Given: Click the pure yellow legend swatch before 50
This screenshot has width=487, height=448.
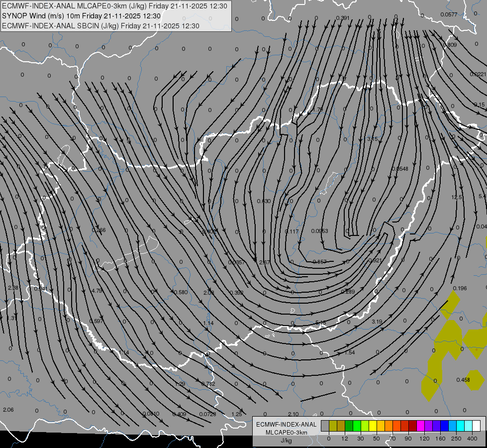Looking at the screenshot, I should (373, 426).
